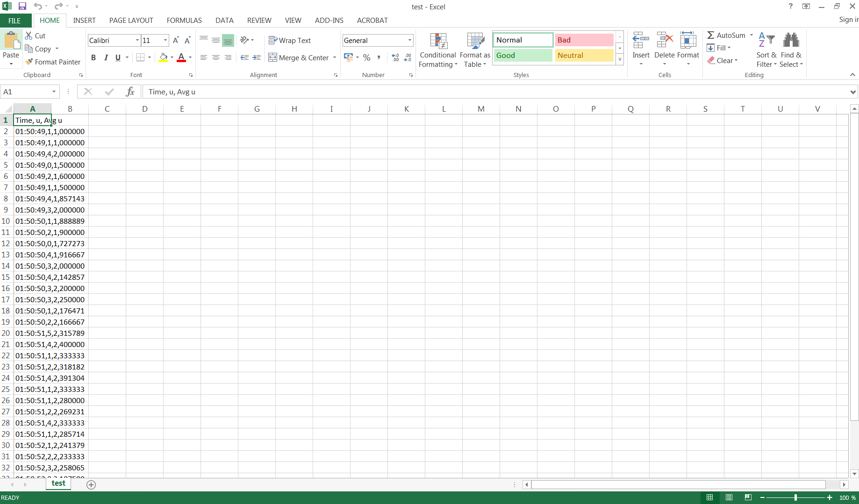The height and width of the screenshot is (504, 859).
Task: Open Sort & Filter icon
Action: click(x=766, y=40)
